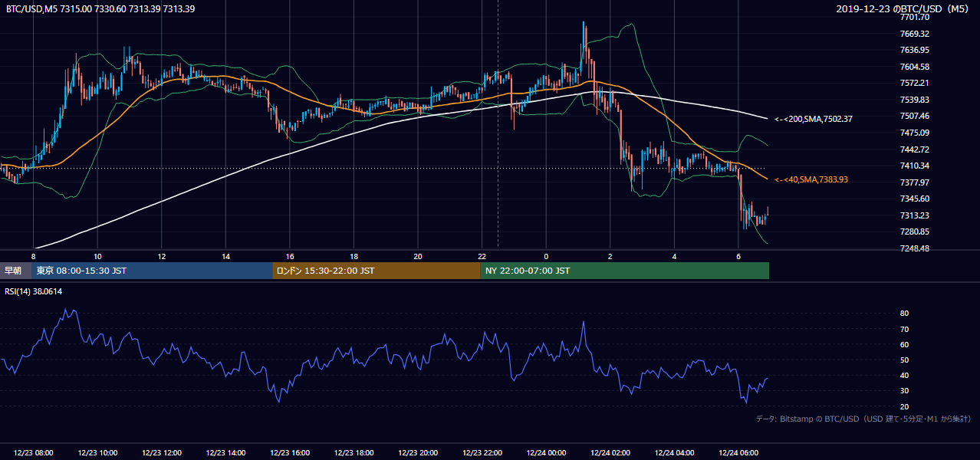Click the hour 16 tick under price chart
This screenshot has height=460, width=980.
[290, 256]
